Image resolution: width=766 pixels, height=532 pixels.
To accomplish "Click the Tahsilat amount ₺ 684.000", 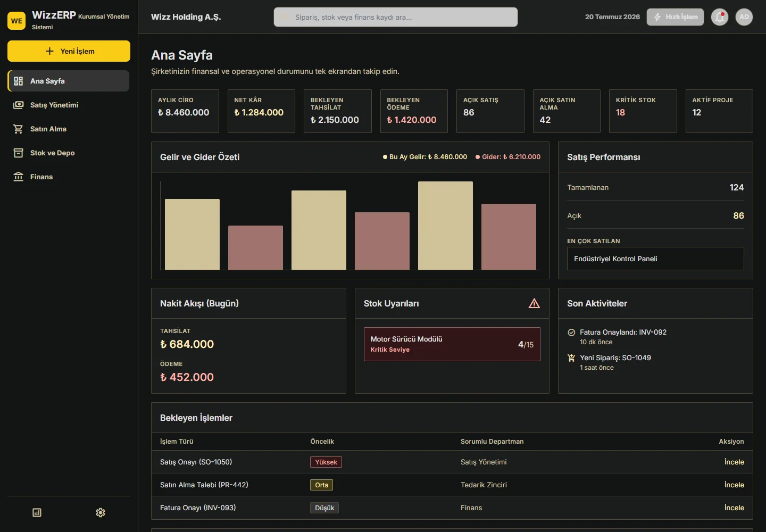I will (187, 344).
